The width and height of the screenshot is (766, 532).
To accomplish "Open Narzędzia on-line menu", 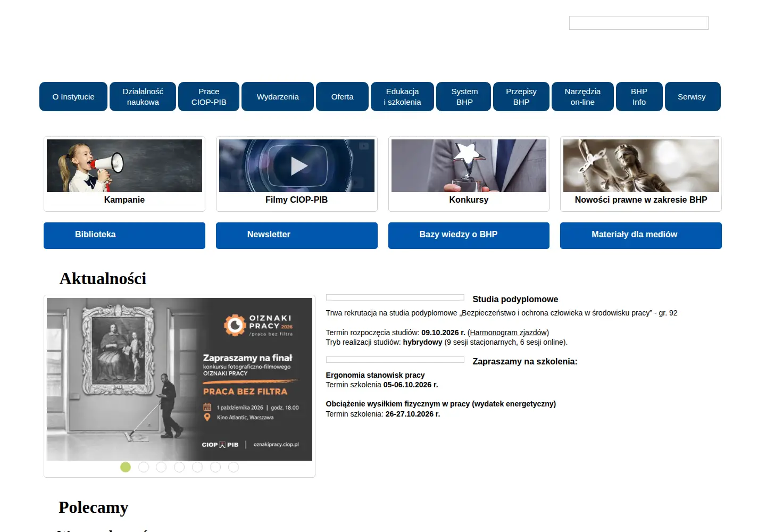I will [x=582, y=97].
